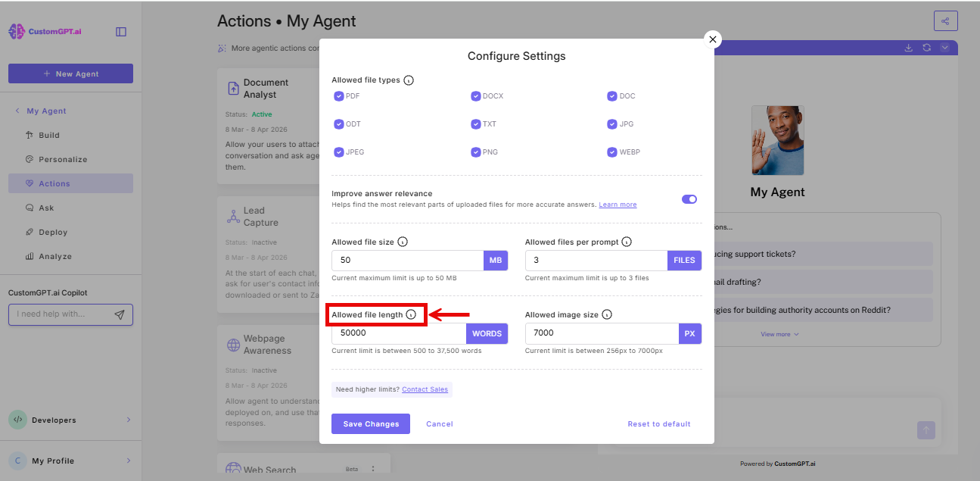
Task: Click the download icon on the purple bar
Action: click(908, 47)
